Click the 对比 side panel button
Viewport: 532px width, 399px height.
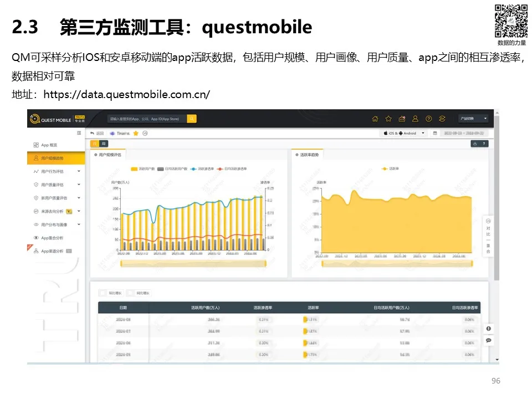488,228
